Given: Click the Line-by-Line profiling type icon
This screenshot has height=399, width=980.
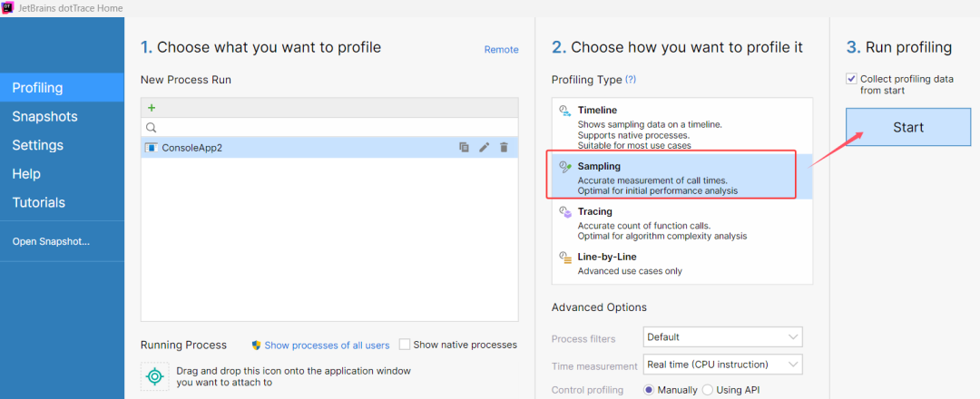Looking at the screenshot, I should tap(564, 258).
